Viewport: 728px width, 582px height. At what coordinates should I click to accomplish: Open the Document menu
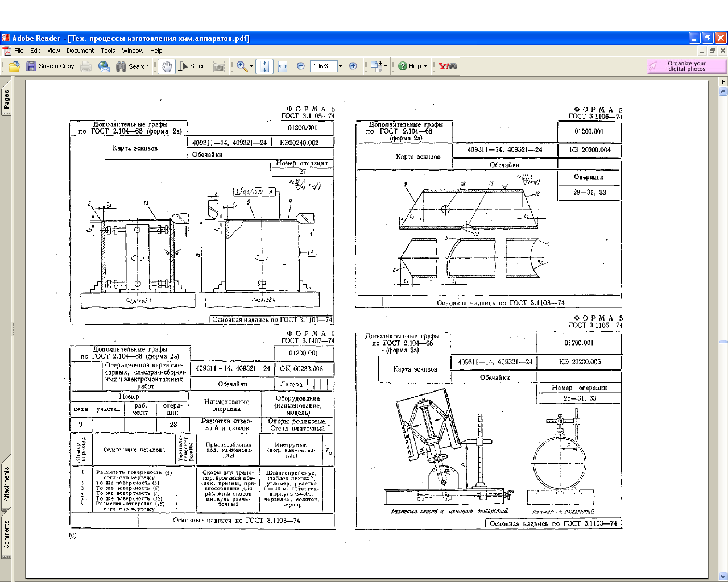(80, 51)
